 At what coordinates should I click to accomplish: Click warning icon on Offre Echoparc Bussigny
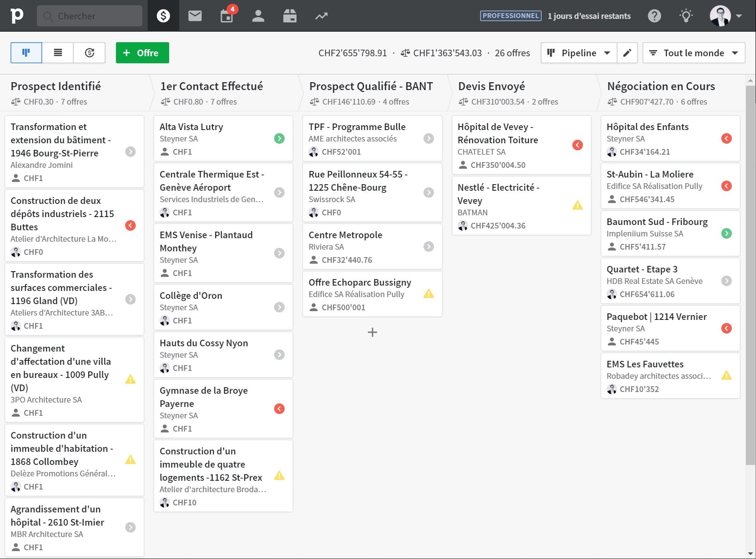429,294
